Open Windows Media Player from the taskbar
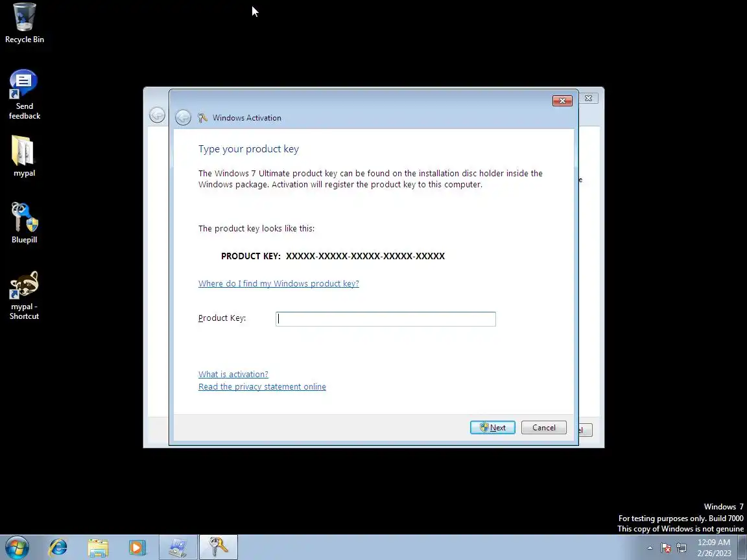747x560 pixels. point(137,548)
